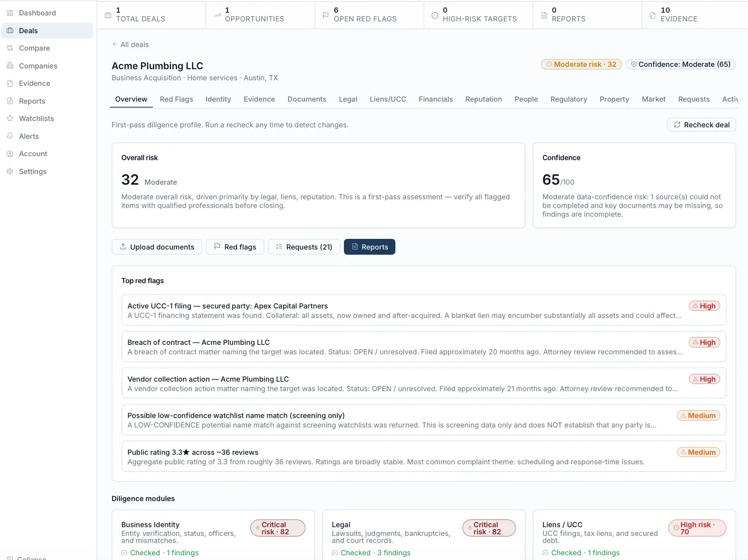The width and height of the screenshot is (748, 560).
Task: Click the Reports sidebar document icon
Action: (x=10, y=101)
